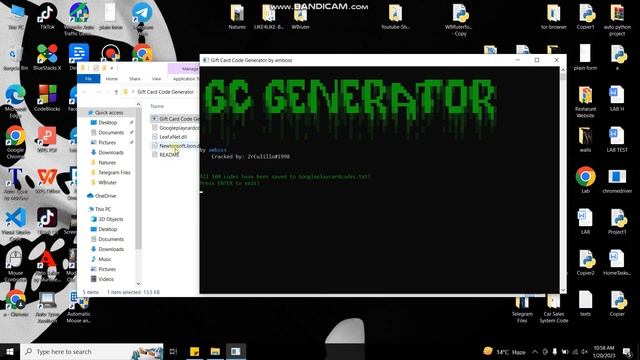
Task: Select Videos under This PC
Action: click(x=106, y=279)
